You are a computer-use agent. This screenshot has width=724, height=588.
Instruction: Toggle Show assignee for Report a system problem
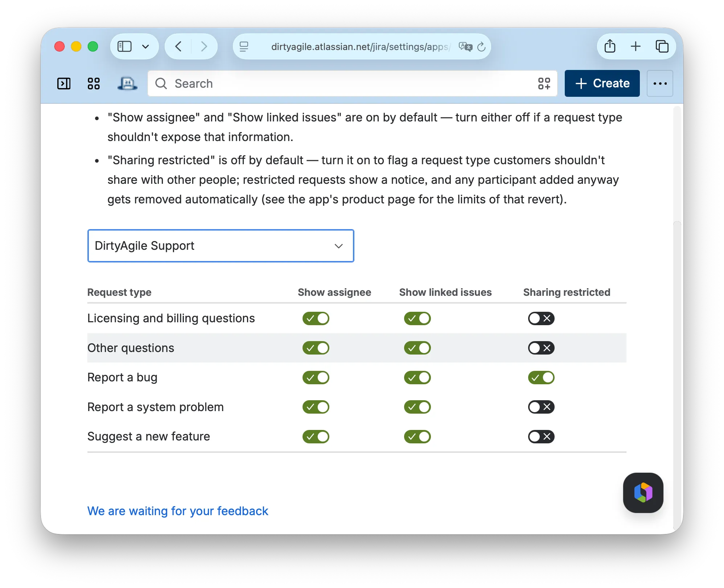[316, 407]
